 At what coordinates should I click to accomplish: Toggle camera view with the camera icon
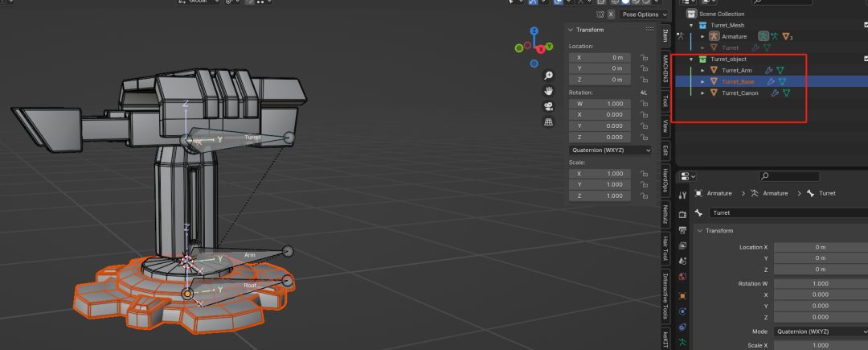pyautogui.click(x=548, y=106)
